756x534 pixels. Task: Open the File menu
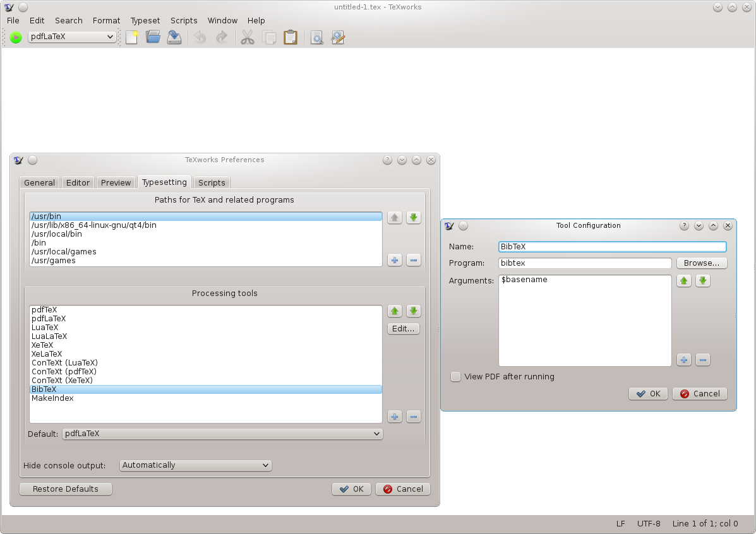(13, 21)
